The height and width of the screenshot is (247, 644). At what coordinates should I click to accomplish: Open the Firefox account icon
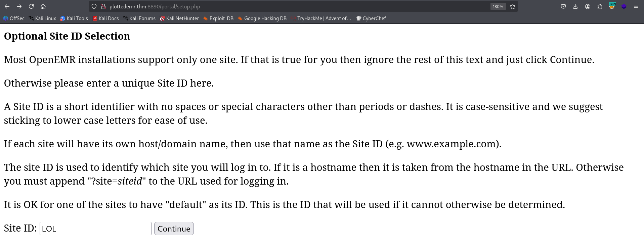(x=588, y=6)
